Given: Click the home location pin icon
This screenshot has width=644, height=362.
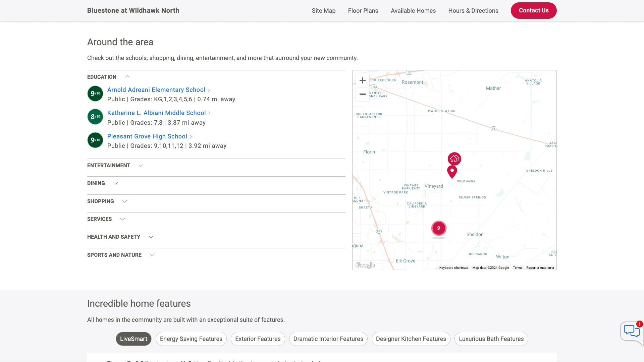Looking at the screenshot, I should coord(454,159).
